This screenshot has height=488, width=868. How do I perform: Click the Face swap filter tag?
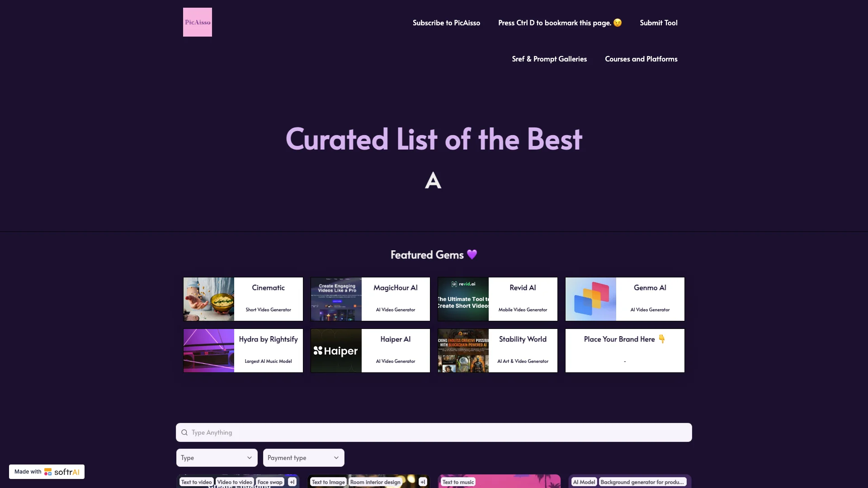pos(269,481)
